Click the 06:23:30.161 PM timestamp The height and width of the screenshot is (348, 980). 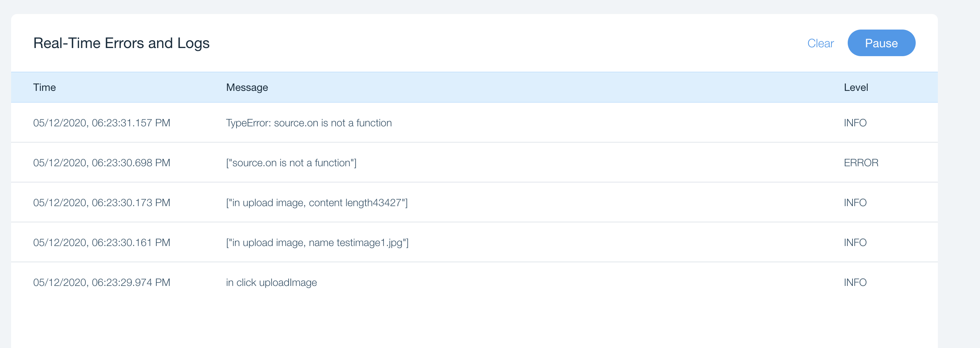(102, 243)
